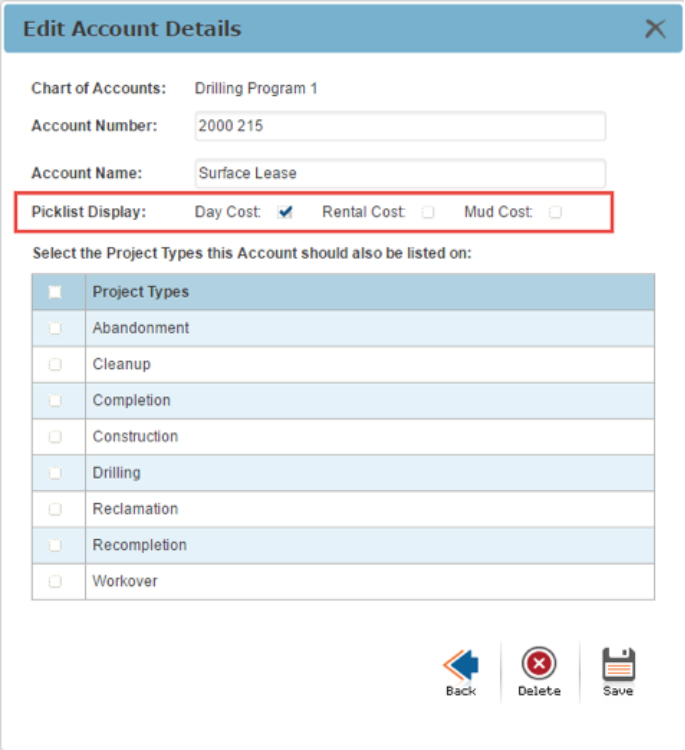Check the Drilling project type checkbox
The width and height of the screenshot is (685, 750).
(x=55, y=473)
